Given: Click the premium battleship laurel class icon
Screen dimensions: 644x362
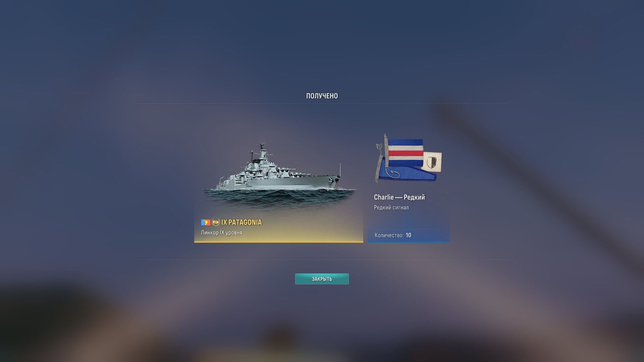Looking at the screenshot, I should pyautogui.click(x=216, y=222).
